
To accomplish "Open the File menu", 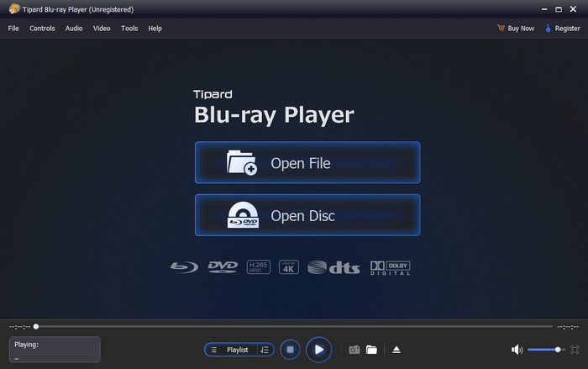I will click(13, 29).
